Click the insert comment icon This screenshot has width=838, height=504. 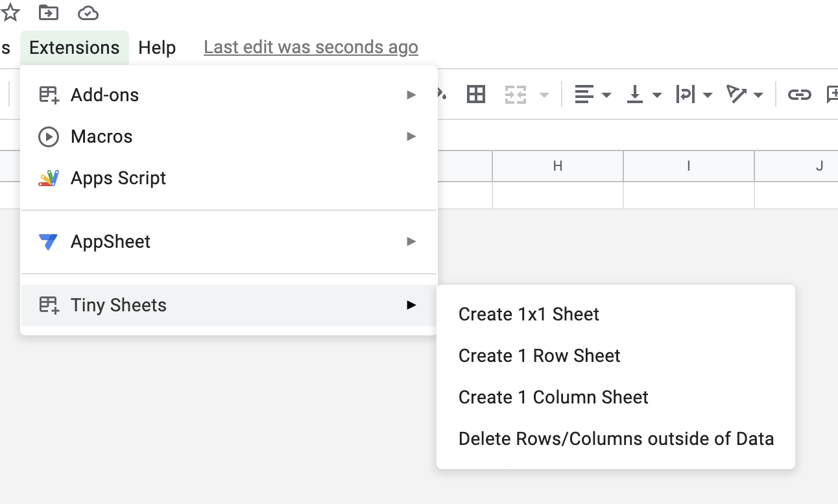coord(832,95)
